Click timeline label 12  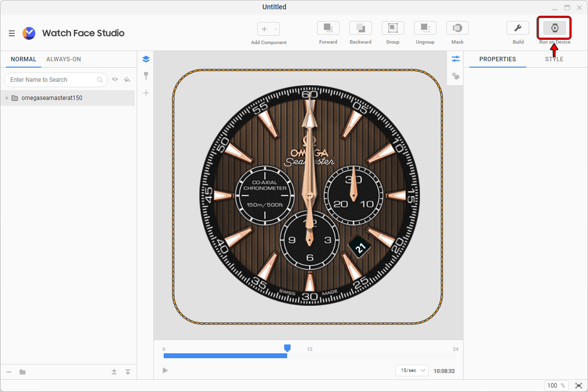point(310,349)
